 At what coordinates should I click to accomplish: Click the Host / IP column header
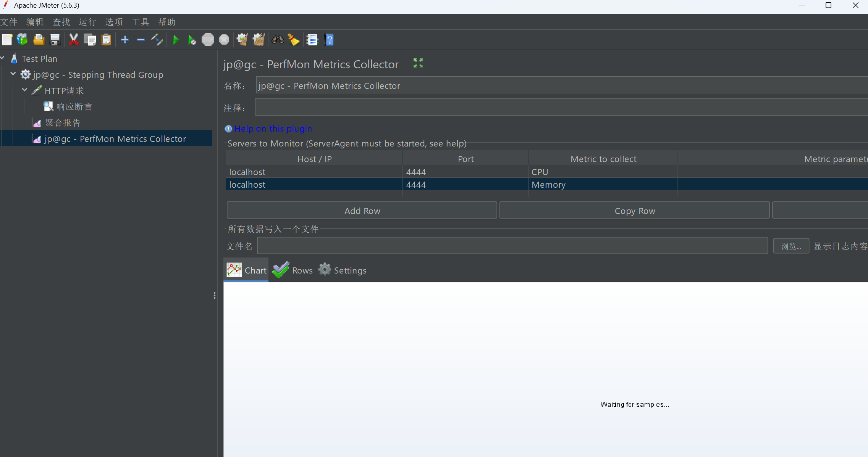(x=314, y=159)
